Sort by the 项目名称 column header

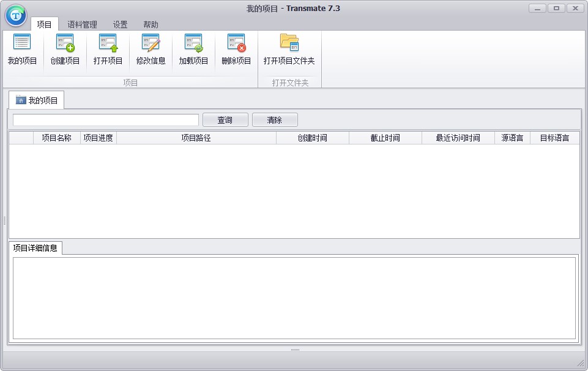pos(56,138)
